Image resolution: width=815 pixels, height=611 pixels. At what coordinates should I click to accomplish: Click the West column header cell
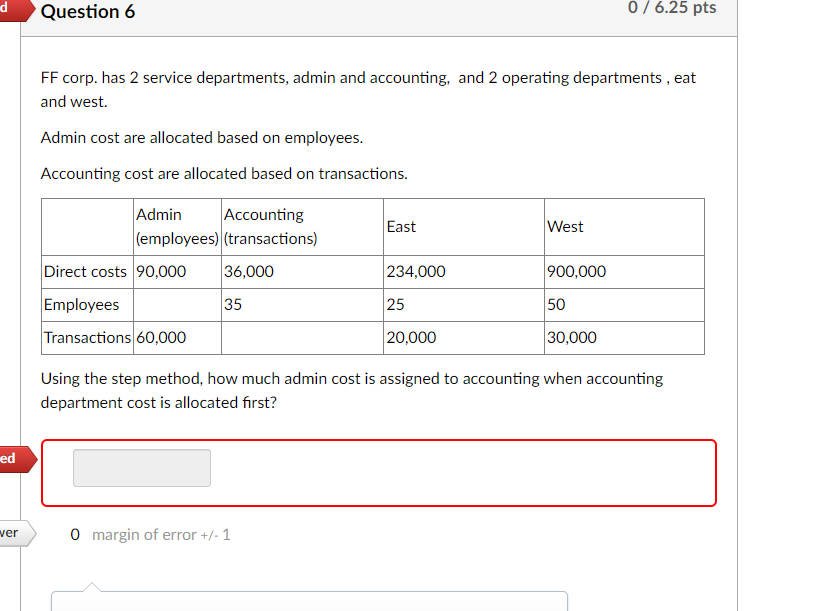click(x=565, y=227)
